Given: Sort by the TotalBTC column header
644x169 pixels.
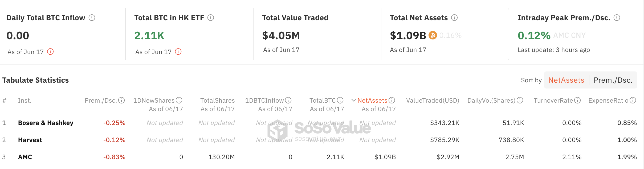Looking at the screenshot, I should point(322,100).
